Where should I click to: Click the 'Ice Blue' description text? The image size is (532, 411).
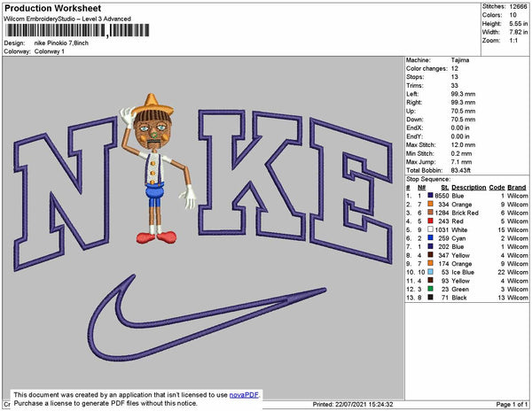463,272
